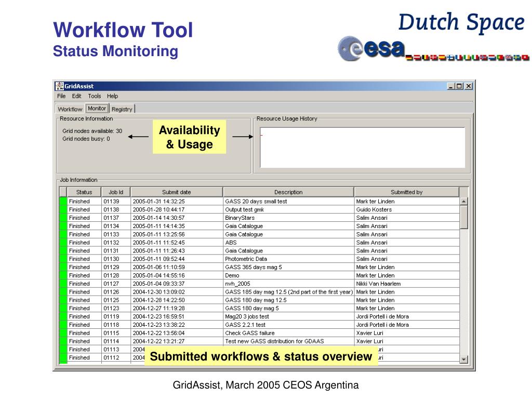Select job id 01138

click(x=116, y=210)
